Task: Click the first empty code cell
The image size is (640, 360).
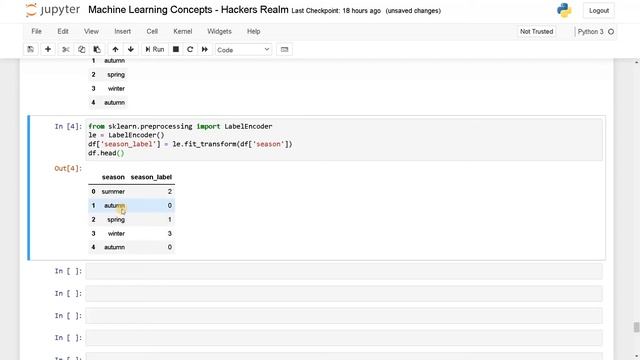Action: click(x=344, y=271)
